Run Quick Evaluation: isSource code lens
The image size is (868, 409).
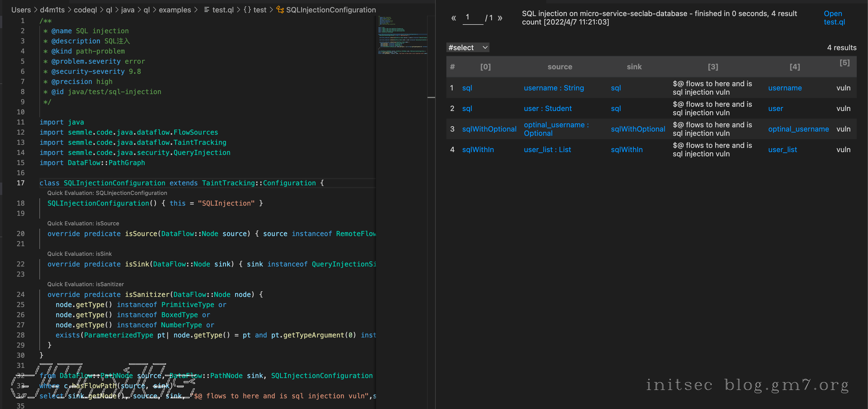[83, 223]
